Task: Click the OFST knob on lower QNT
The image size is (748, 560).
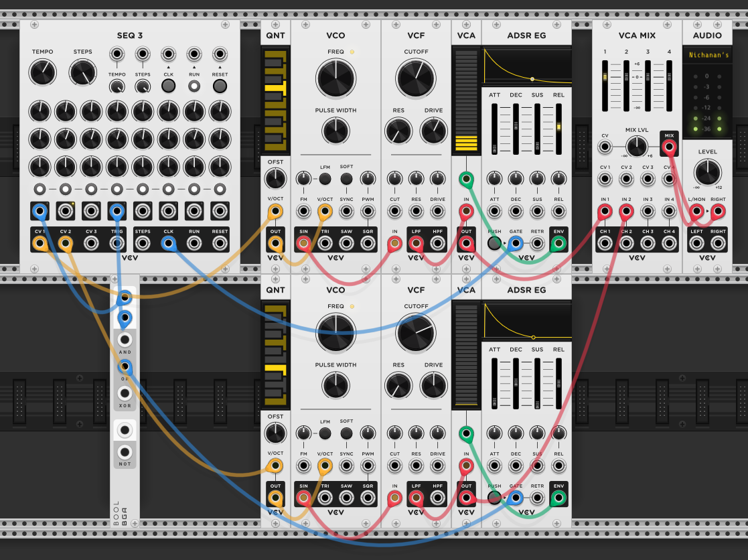Action: point(275,433)
